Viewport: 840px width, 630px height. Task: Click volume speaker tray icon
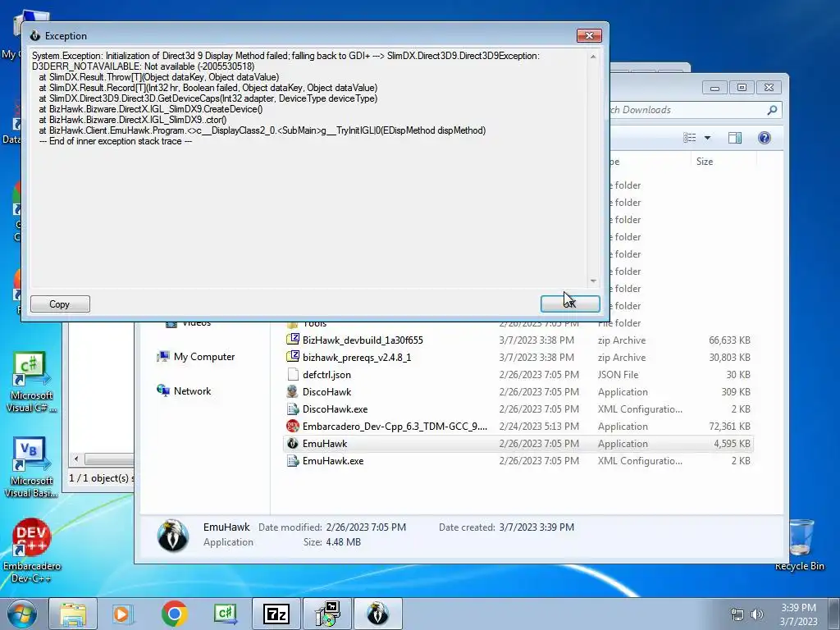tap(757, 614)
